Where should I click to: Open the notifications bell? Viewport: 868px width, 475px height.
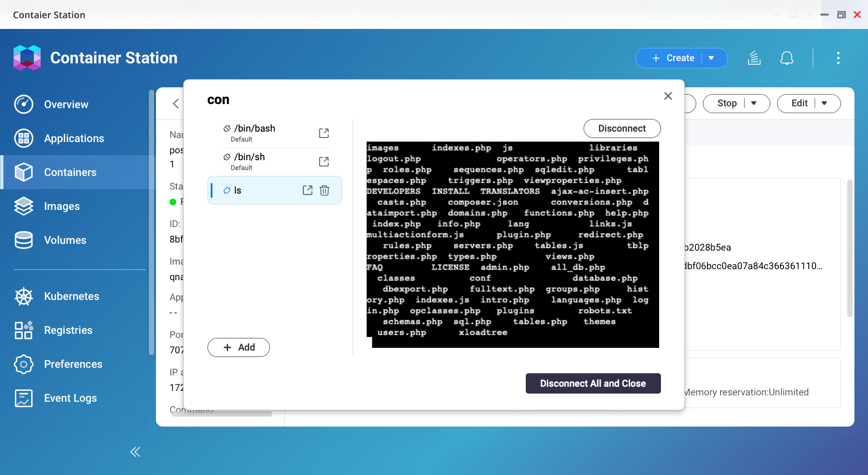787,58
